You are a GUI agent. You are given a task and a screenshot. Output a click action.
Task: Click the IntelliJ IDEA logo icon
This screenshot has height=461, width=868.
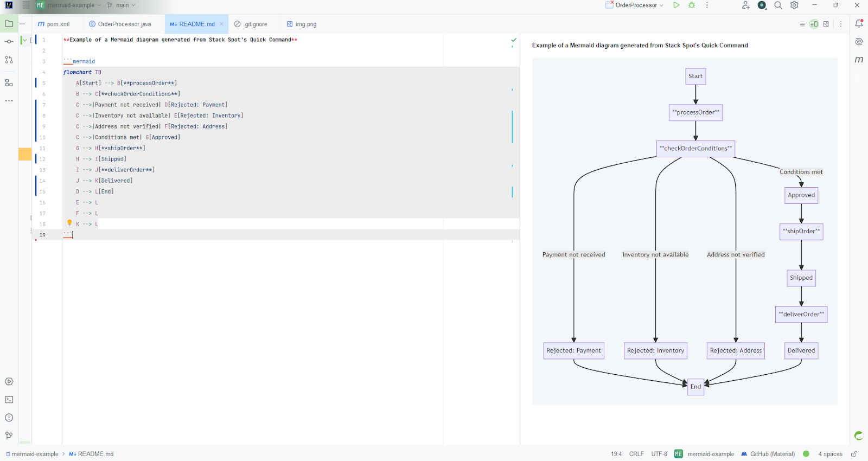coord(9,5)
